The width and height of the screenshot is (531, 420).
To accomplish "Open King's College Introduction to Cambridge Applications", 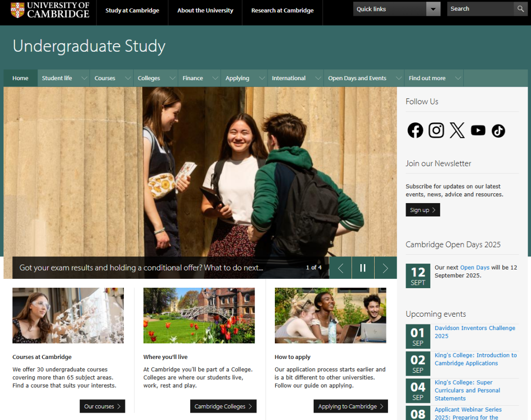I will click(476, 359).
